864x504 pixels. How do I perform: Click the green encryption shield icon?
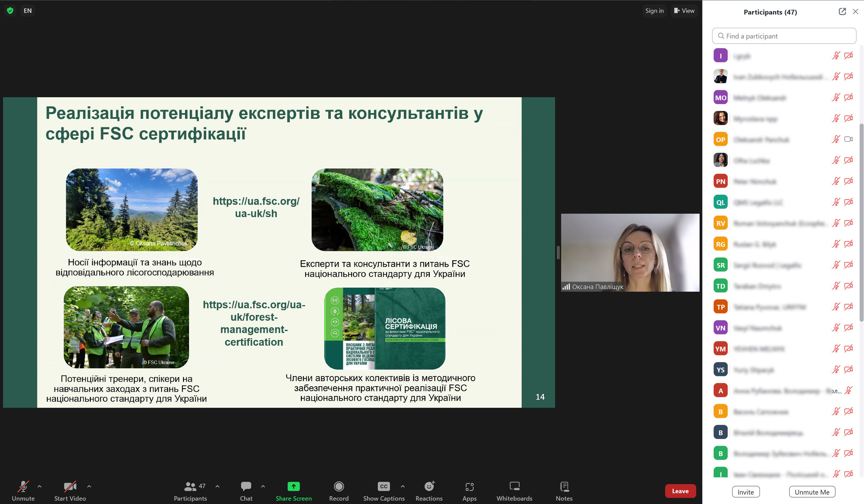click(10, 10)
